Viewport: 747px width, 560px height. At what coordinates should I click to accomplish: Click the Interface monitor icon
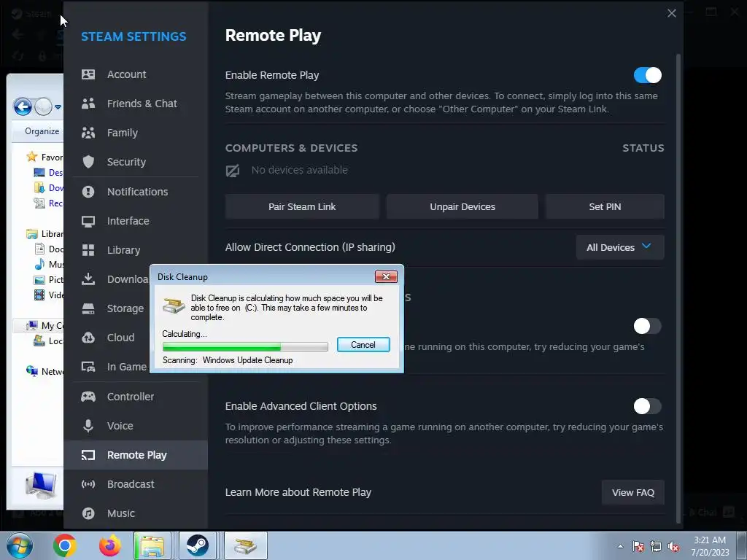click(88, 221)
